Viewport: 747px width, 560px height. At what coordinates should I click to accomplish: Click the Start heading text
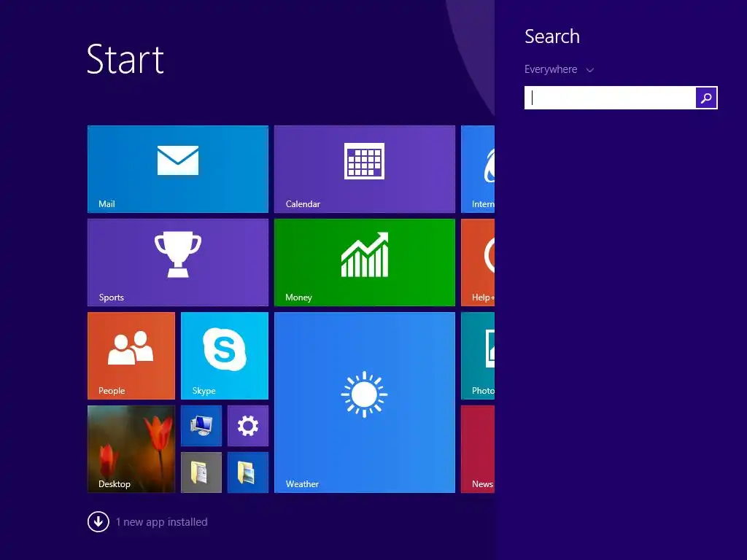125,59
